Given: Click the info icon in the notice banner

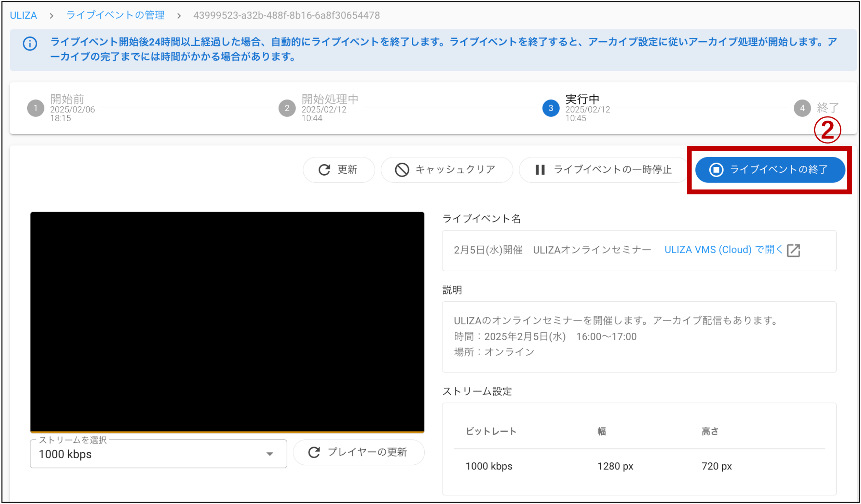Looking at the screenshot, I should pyautogui.click(x=30, y=44).
